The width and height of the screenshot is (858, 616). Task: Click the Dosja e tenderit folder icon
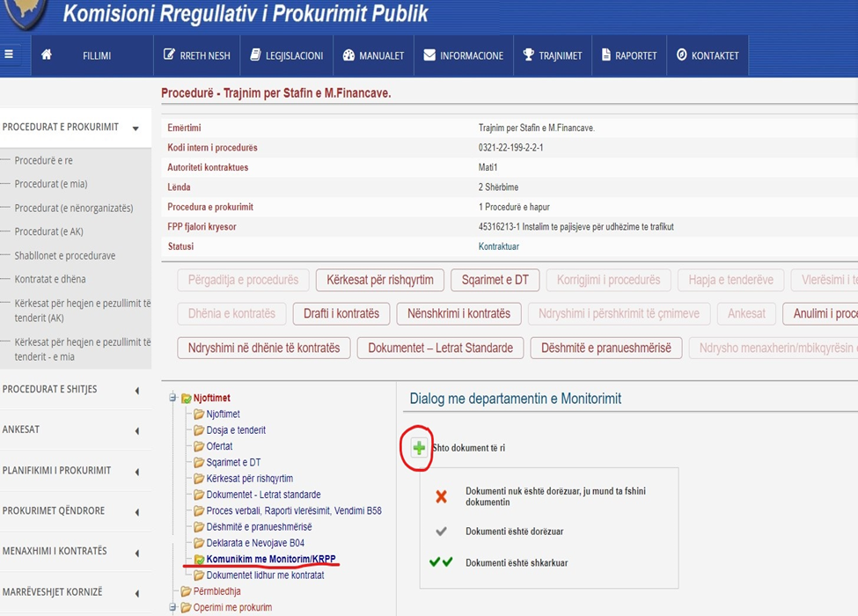click(199, 430)
